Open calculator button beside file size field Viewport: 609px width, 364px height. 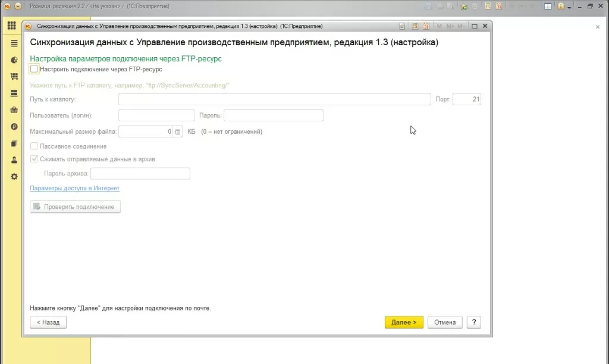coord(177,131)
